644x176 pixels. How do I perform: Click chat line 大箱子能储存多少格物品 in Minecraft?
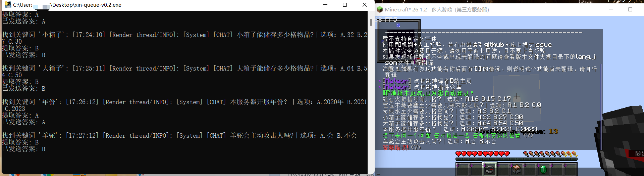click(x=452, y=123)
